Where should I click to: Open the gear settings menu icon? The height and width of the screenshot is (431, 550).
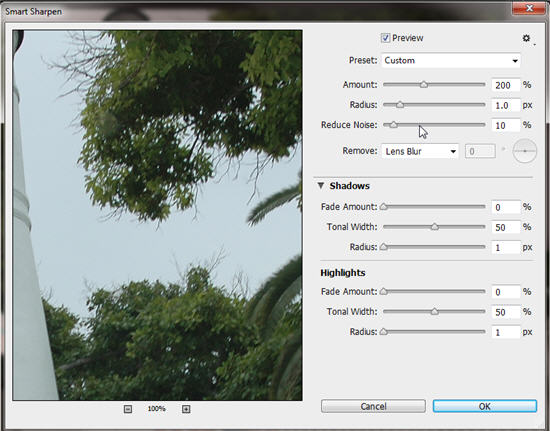[x=526, y=38]
